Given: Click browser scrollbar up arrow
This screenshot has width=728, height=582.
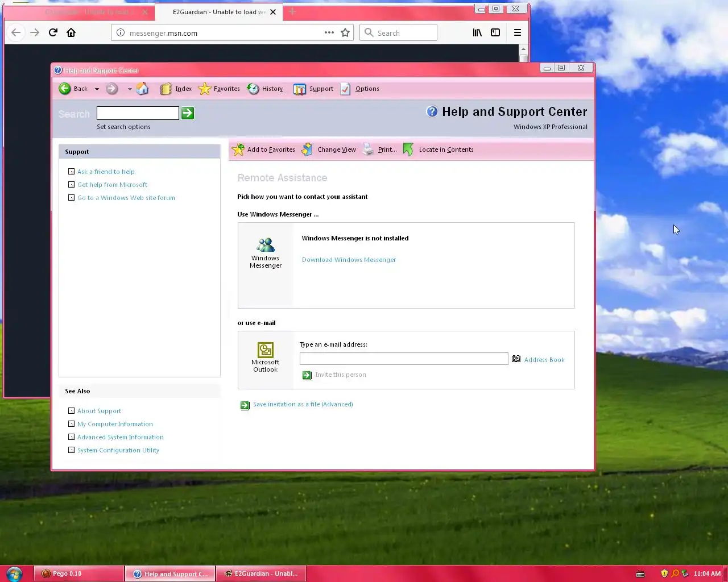Looking at the screenshot, I should (523, 49).
